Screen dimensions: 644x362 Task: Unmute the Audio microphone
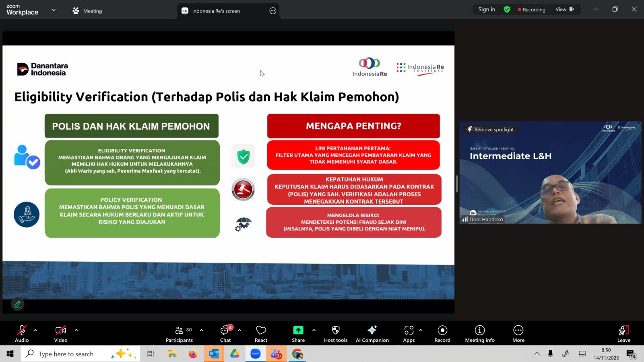click(x=22, y=334)
